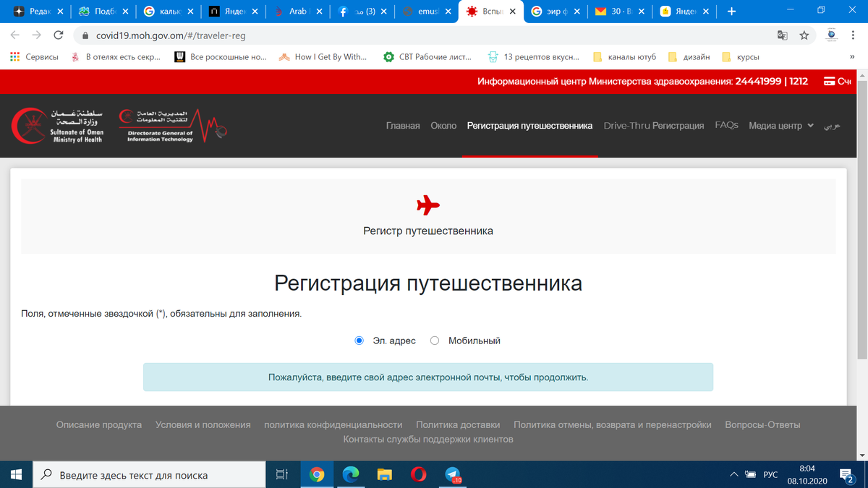Open the taskbar clock showing 8:04
868x488 pixels.
807,475
